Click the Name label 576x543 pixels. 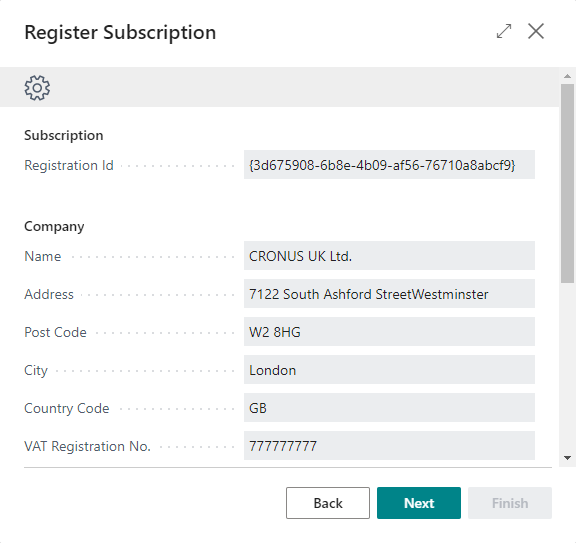tap(43, 256)
